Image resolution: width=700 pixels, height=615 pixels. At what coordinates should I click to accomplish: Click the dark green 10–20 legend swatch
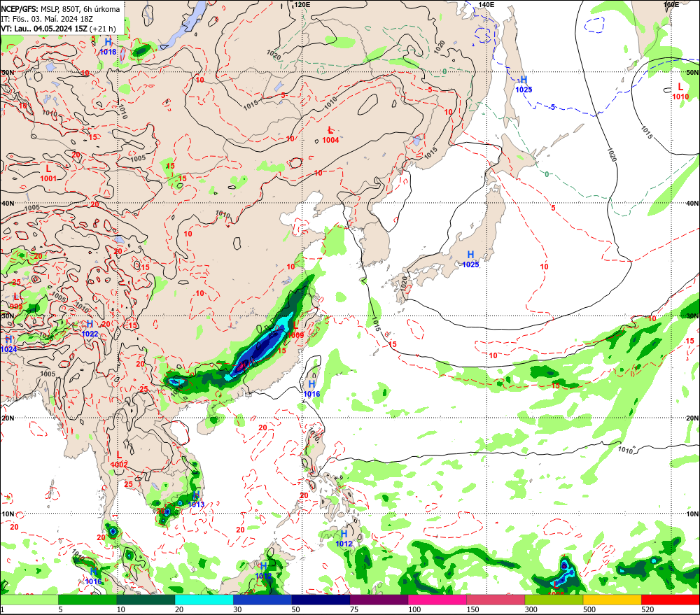click(146, 600)
